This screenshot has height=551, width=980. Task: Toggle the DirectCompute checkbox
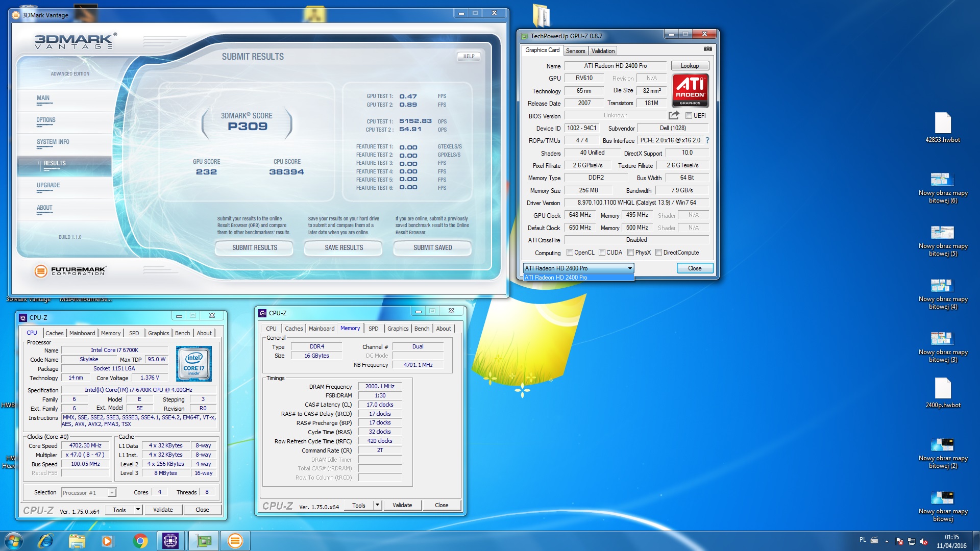click(x=659, y=253)
